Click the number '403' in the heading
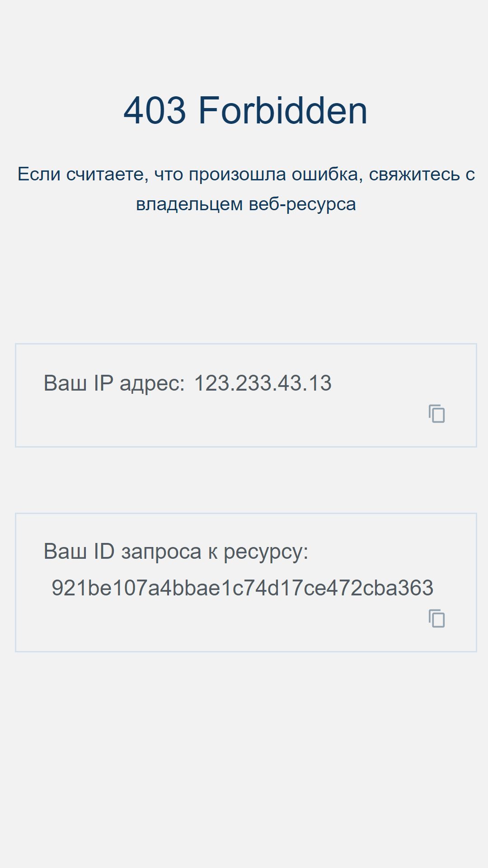488x868 pixels. coord(155,110)
